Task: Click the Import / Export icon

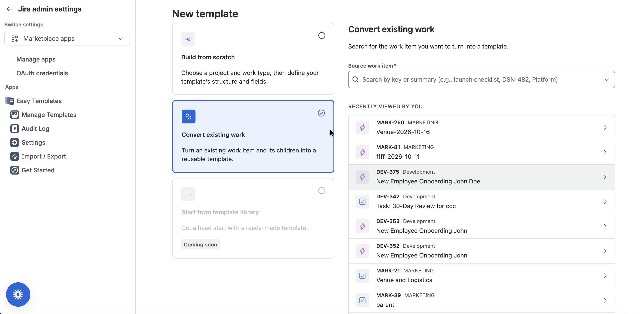Action: coord(14,156)
